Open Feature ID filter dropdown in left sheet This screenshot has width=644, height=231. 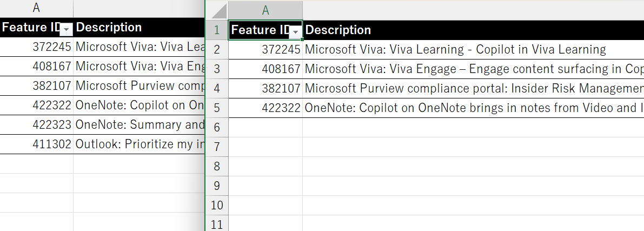pyautogui.click(x=66, y=30)
